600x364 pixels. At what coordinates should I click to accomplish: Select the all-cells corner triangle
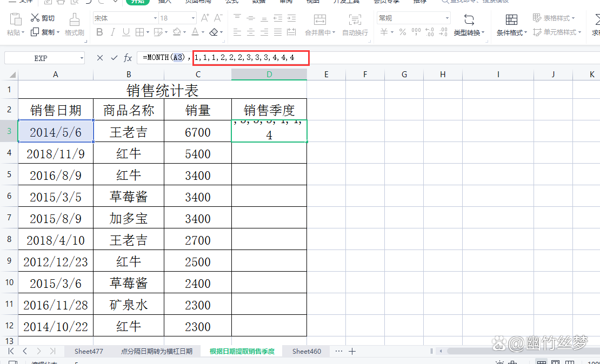click(x=12, y=75)
